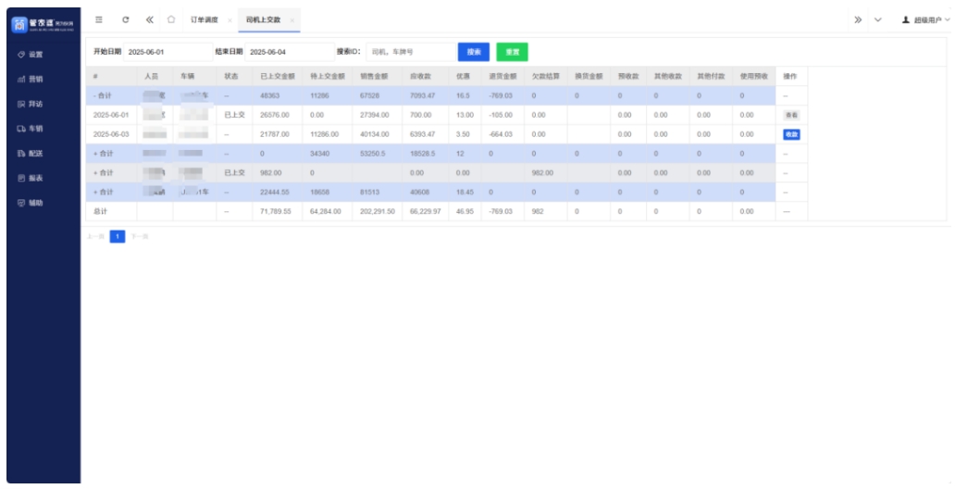Click the 202,291.50 total sales cell
Viewport: 980px width, 489px height.
point(378,212)
